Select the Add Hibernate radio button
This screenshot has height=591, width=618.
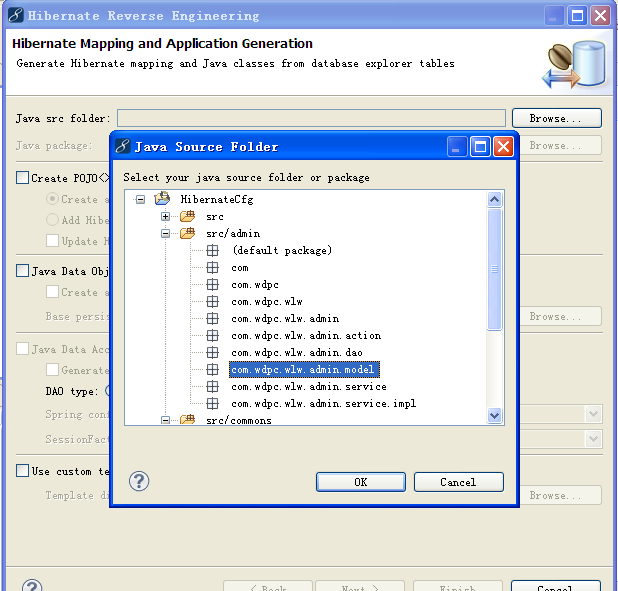52,220
